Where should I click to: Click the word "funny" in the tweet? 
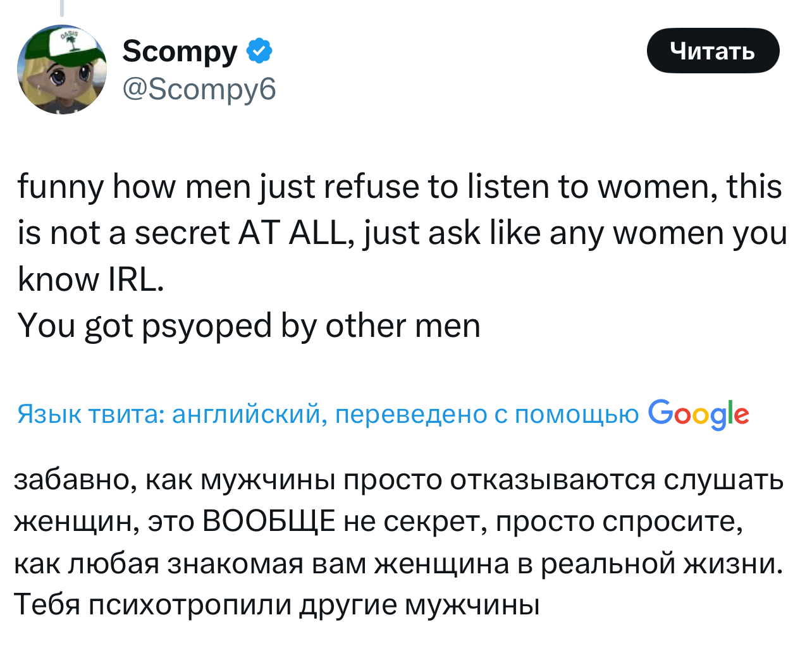coord(61,187)
